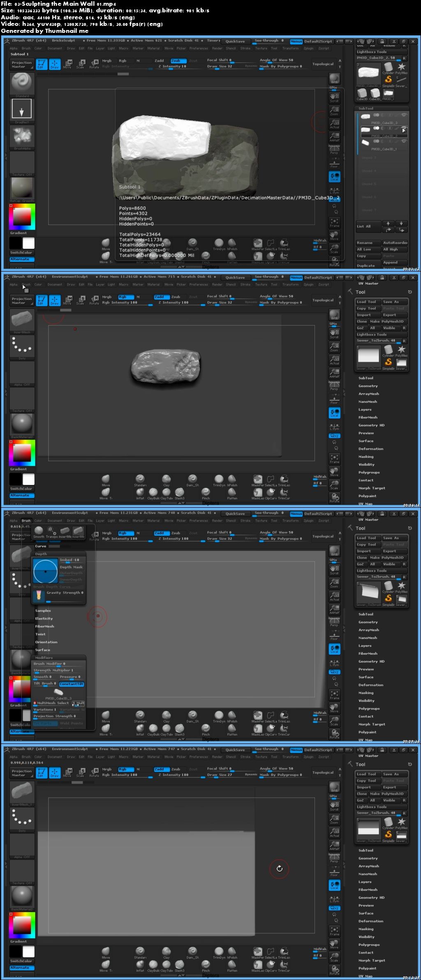Choose the Cylinder tool icon in top frame
The image size is (421, 980).
point(388,67)
